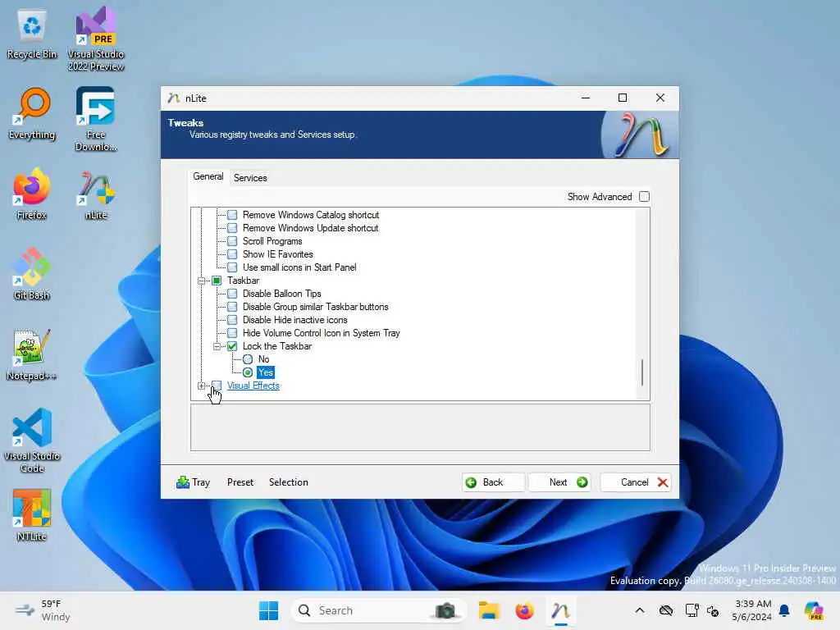The width and height of the screenshot is (840, 630).
Task: Check Remove Windows Catalog shortcut
Action: point(232,215)
